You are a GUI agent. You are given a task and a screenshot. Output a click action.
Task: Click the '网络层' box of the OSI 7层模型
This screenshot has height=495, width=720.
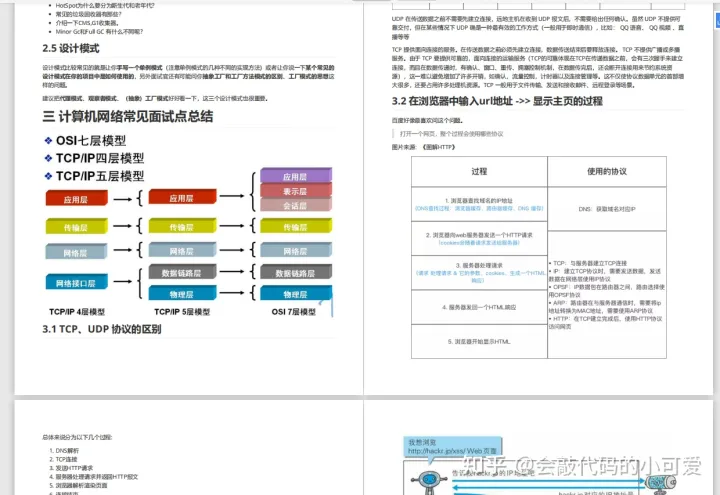[x=296, y=250]
